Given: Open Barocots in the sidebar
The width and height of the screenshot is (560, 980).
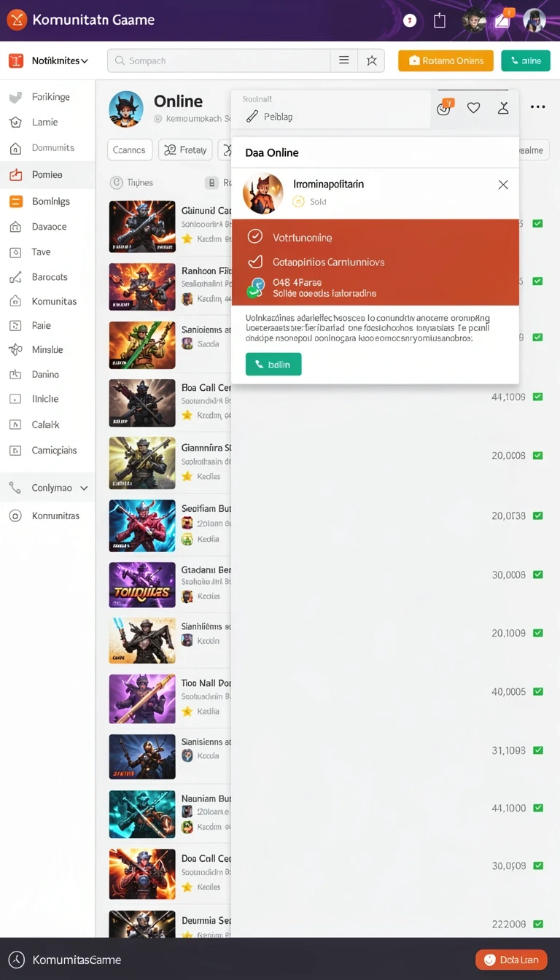Looking at the screenshot, I should coord(47,277).
